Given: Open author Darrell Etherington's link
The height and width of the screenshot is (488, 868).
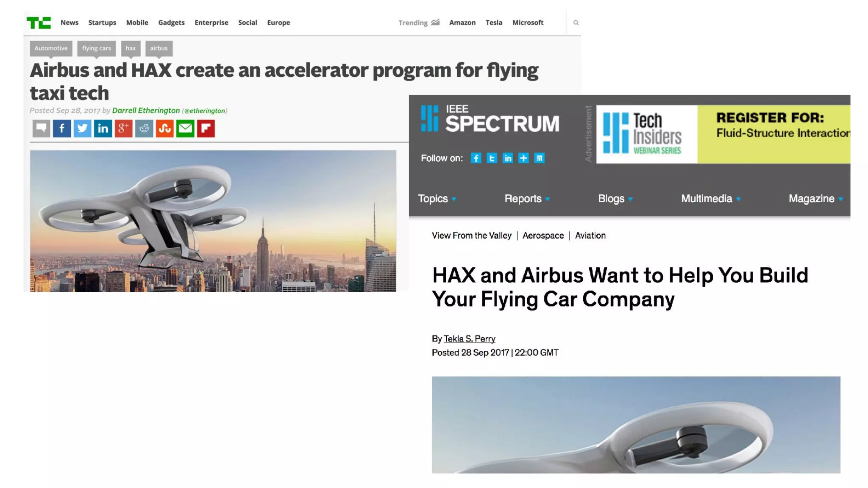Looking at the screenshot, I should pyautogui.click(x=146, y=111).
